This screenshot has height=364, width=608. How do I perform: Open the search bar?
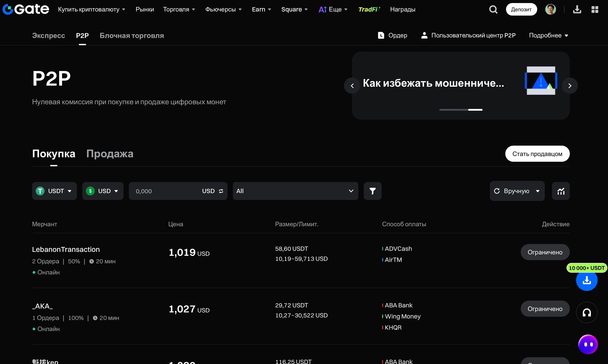(493, 9)
